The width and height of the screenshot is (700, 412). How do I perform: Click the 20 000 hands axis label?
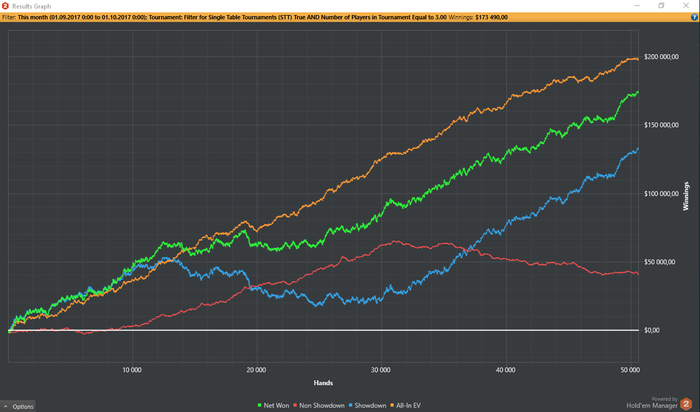[x=257, y=370]
